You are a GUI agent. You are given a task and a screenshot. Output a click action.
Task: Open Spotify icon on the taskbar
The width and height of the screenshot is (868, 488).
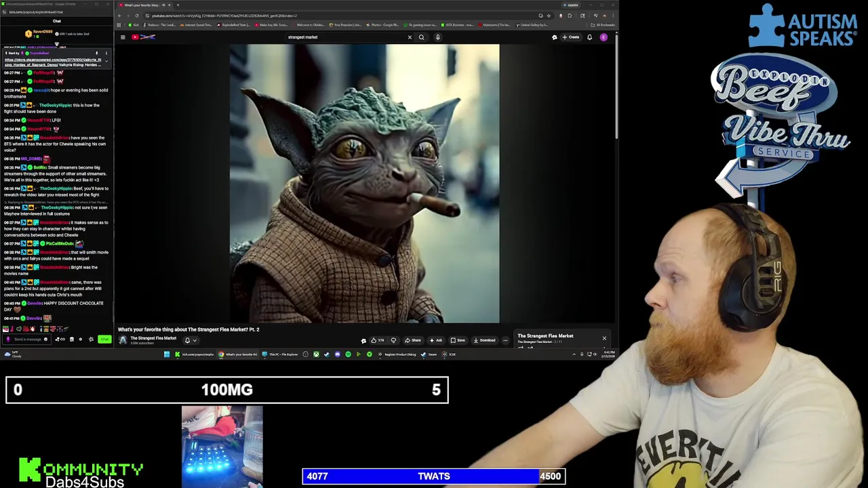348,354
